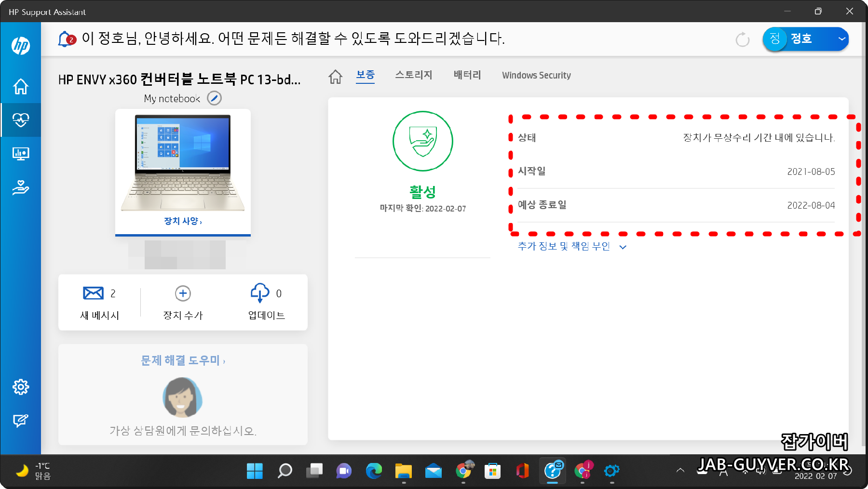Open the 장치 사양 link
This screenshot has width=868, height=489.
pos(183,221)
